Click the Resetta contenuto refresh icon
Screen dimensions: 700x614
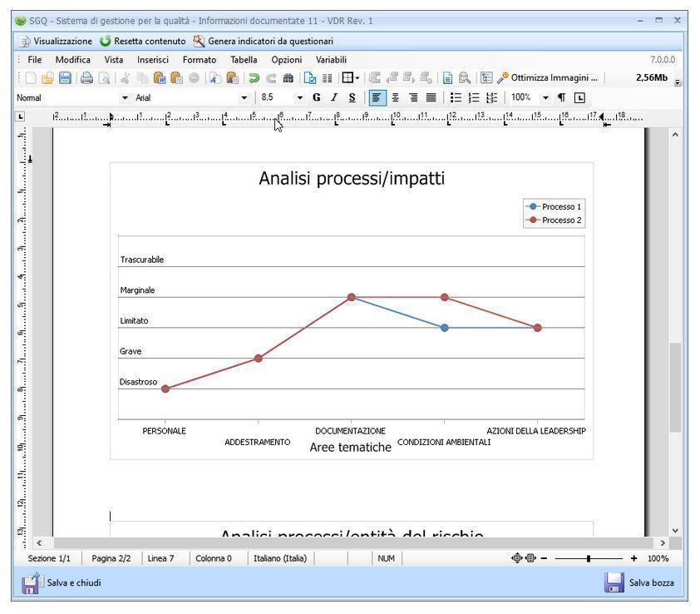[x=105, y=41]
